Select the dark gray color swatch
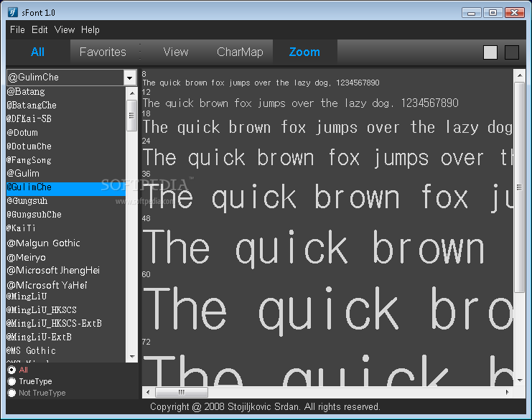Viewport: 532px width, 420px height. [x=512, y=52]
